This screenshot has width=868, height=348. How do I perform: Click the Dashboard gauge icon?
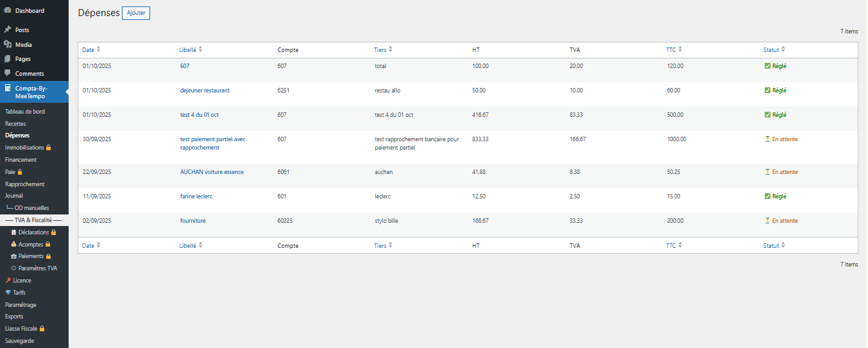[x=8, y=10]
